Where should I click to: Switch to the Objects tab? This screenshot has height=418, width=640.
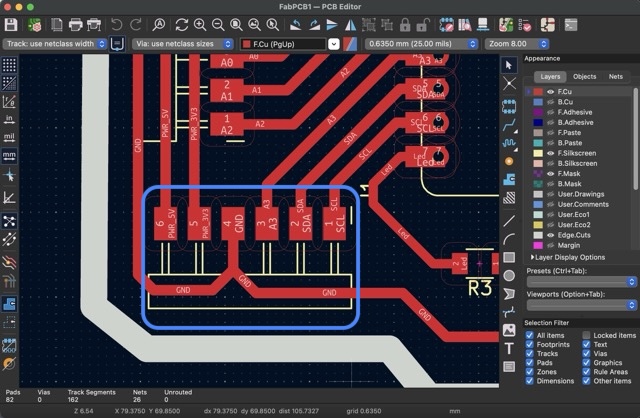(584, 76)
